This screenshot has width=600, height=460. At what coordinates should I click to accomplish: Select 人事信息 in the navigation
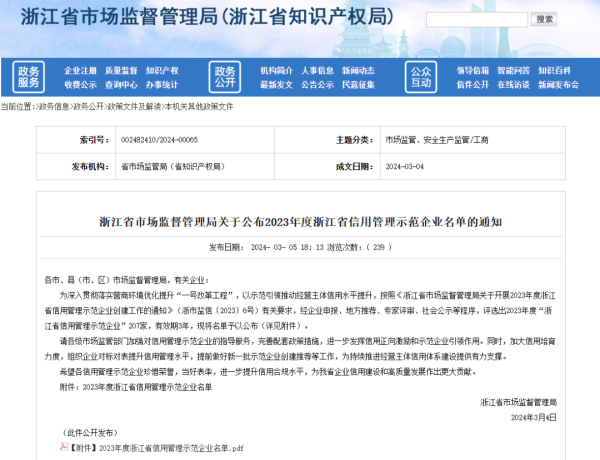coord(317,71)
